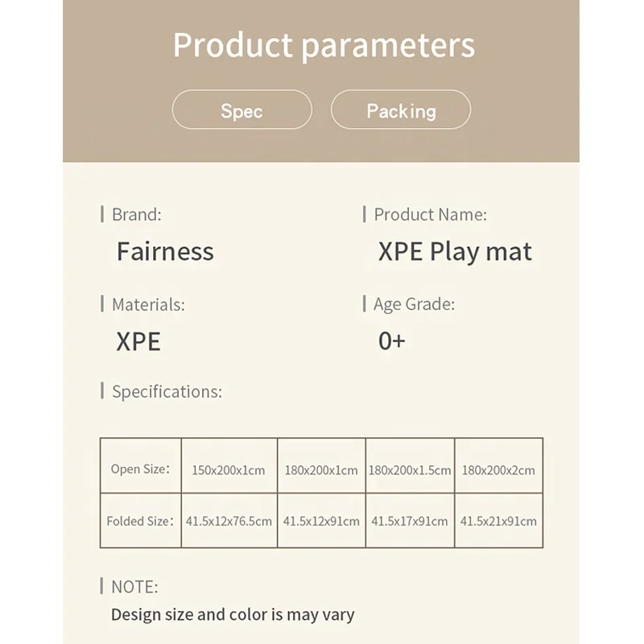
Task: Select the 41.5x12x91cm folded cell
Action: (x=321, y=521)
